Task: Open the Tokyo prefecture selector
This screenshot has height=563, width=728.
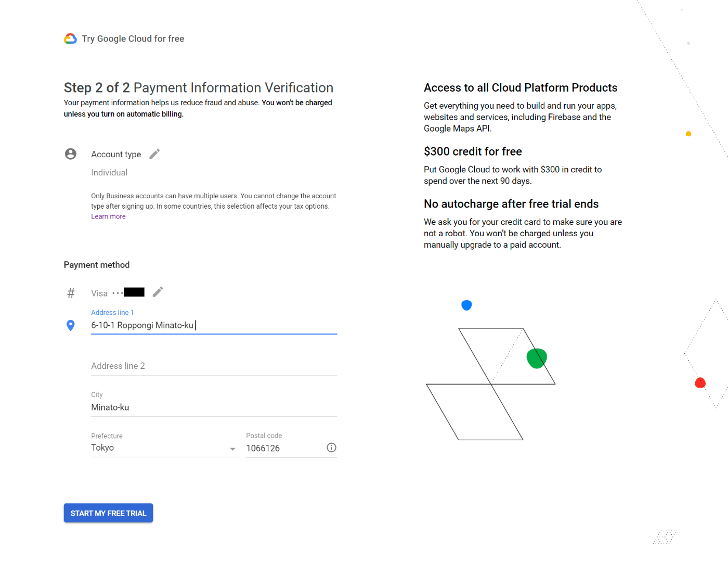Action: click(x=164, y=448)
